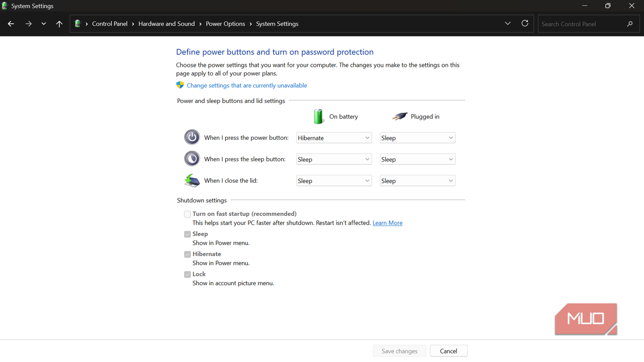Image resolution: width=644 pixels, height=362 pixels.
Task: Refresh the Control Panel page
Action: [525, 24]
